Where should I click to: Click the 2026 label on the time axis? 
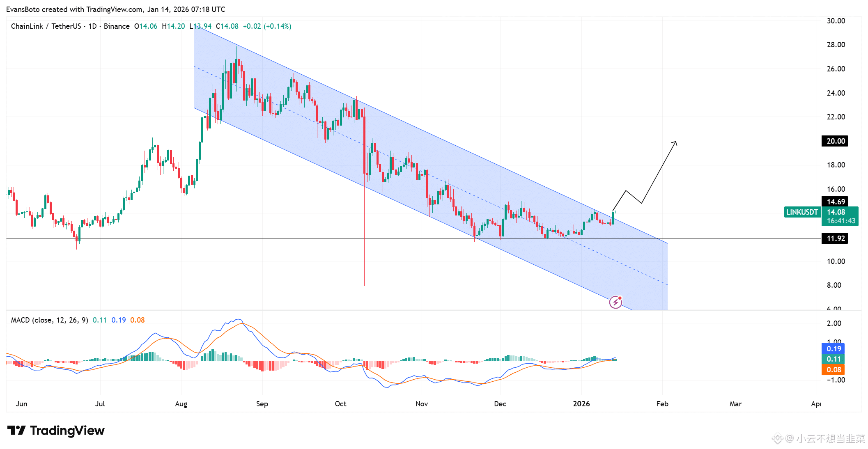point(581,404)
